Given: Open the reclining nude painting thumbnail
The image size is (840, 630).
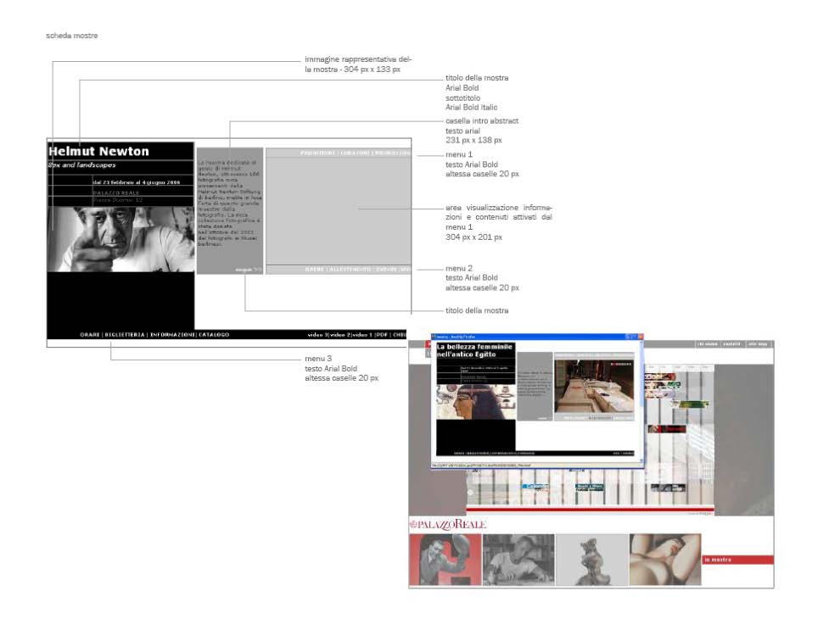Looking at the screenshot, I should coord(665,560).
